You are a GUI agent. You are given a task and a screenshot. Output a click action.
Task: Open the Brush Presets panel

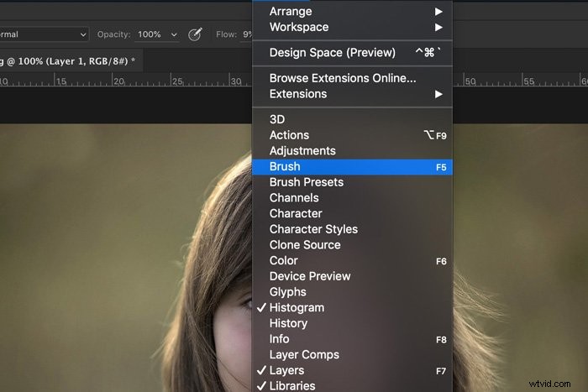pyautogui.click(x=352, y=182)
